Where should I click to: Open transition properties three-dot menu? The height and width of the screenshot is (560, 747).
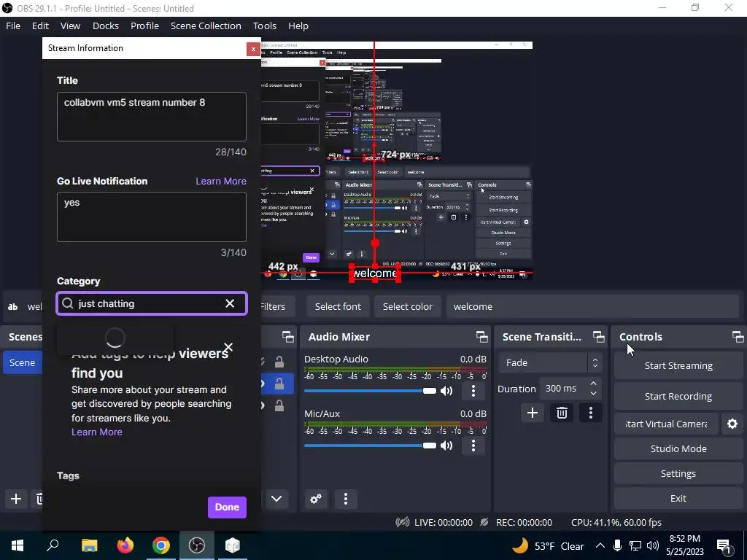[591, 413]
